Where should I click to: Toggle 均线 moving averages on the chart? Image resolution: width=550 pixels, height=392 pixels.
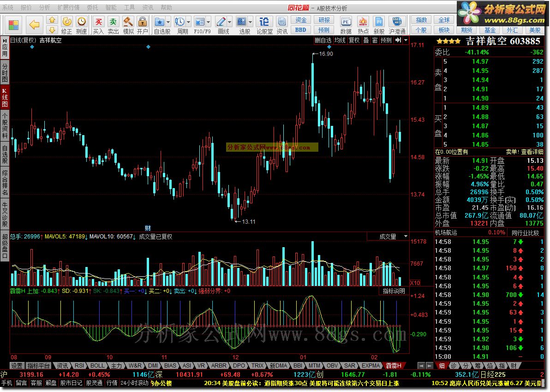pyautogui.click(x=340, y=40)
